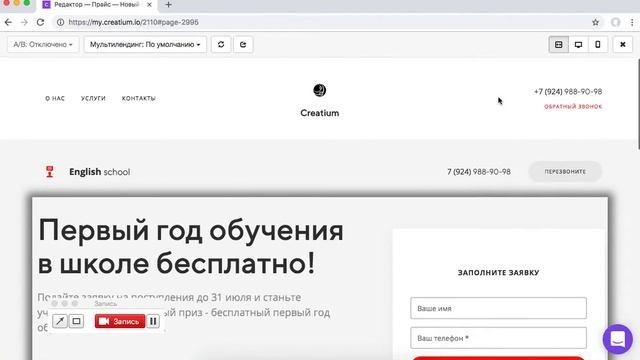Screen dimensions: 640x360
Task: Click the Creatium logo icon
Action: [320, 90]
